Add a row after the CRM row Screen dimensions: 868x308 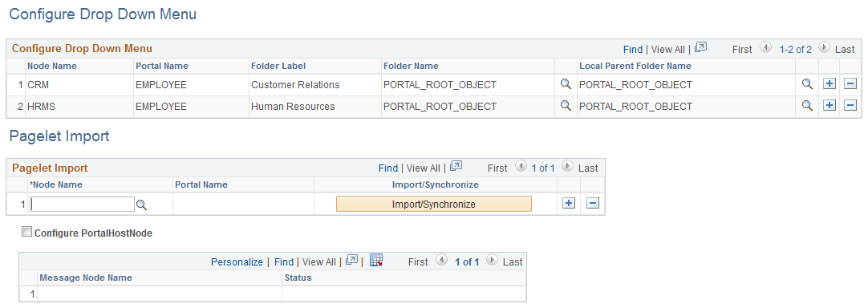(829, 84)
